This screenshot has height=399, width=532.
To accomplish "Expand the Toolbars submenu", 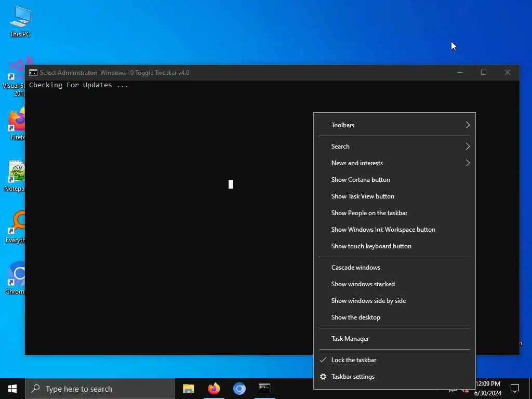I will click(394, 125).
